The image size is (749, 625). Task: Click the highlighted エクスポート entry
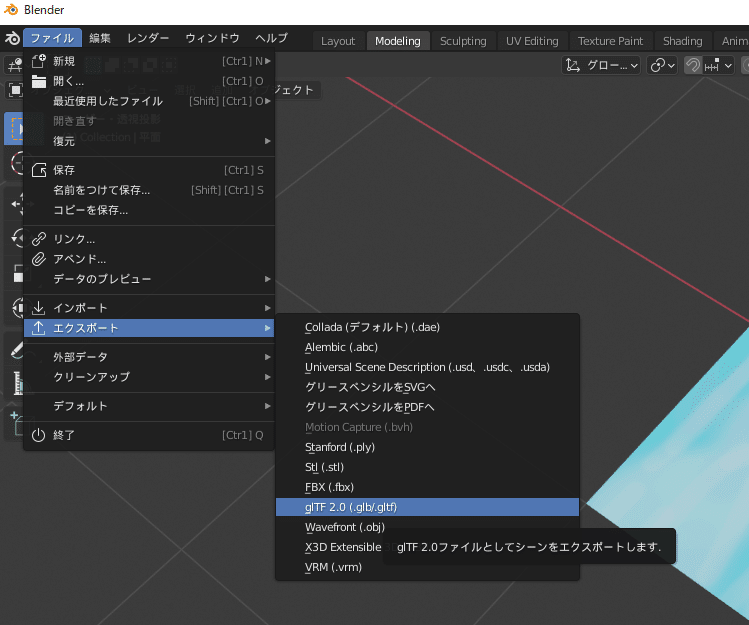[149, 328]
